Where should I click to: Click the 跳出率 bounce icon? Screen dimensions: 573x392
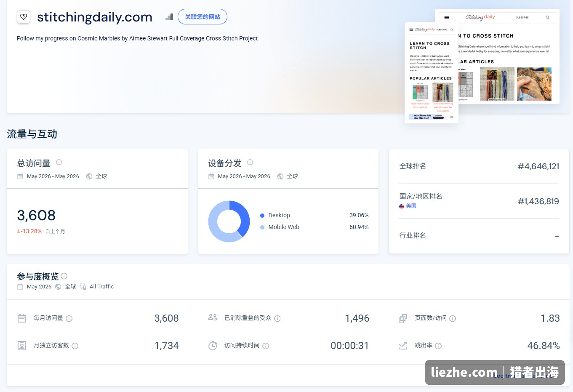click(x=403, y=346)
